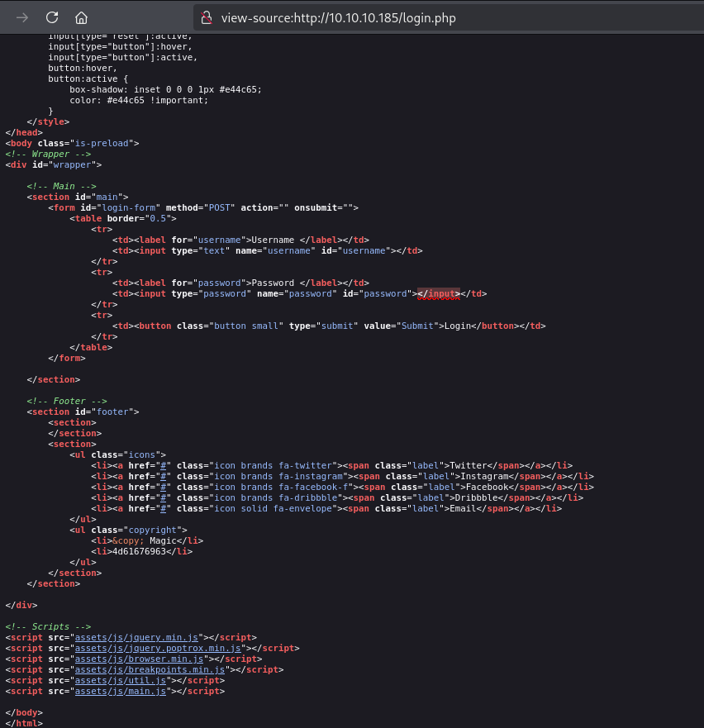Click the text 4d61676963 in the list item
Image resolution: width=704 pixels, height=728 pixels.
click(x=139, y=551)
